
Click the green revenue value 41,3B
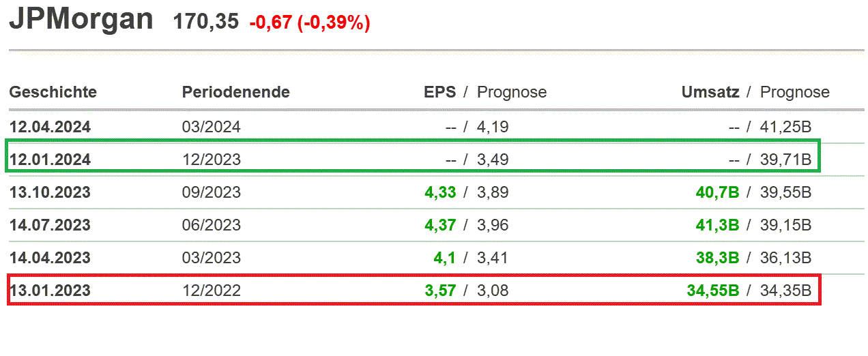click(717, 225)
